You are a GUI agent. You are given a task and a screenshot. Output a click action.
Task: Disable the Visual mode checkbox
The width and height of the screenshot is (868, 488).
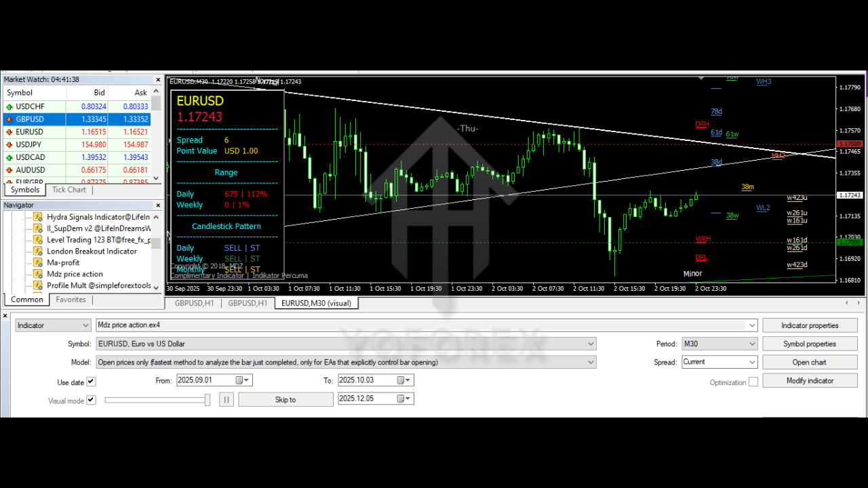coord(93,400)
